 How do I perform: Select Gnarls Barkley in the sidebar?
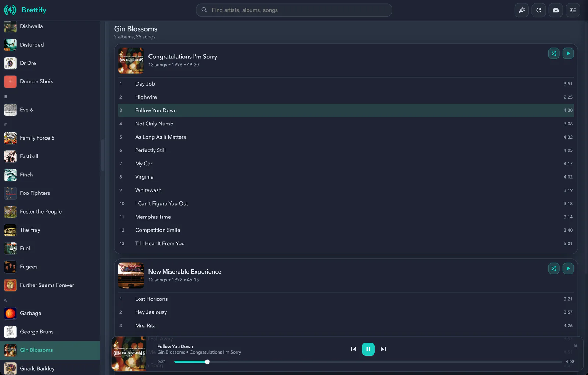click(50, 368)
